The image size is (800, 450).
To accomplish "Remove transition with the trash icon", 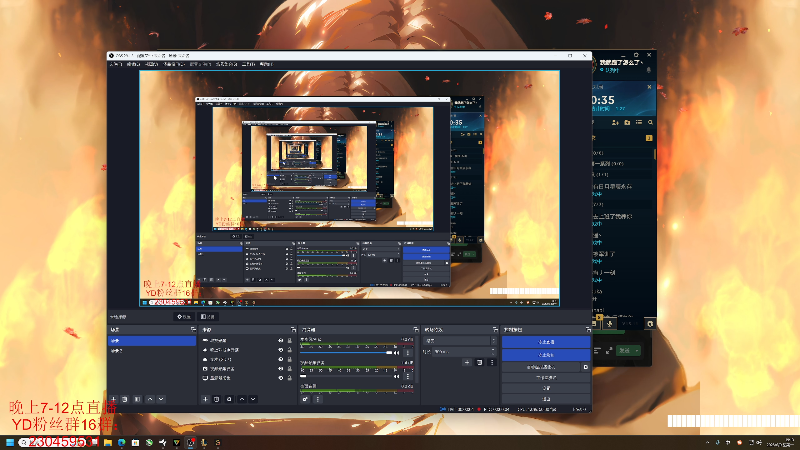I will point(479,362).
